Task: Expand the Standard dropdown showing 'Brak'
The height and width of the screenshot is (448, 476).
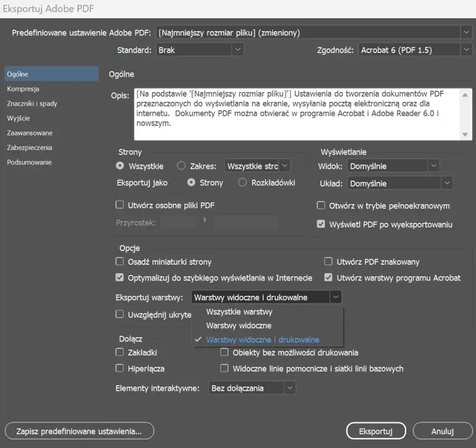Action: coord(200,49)
